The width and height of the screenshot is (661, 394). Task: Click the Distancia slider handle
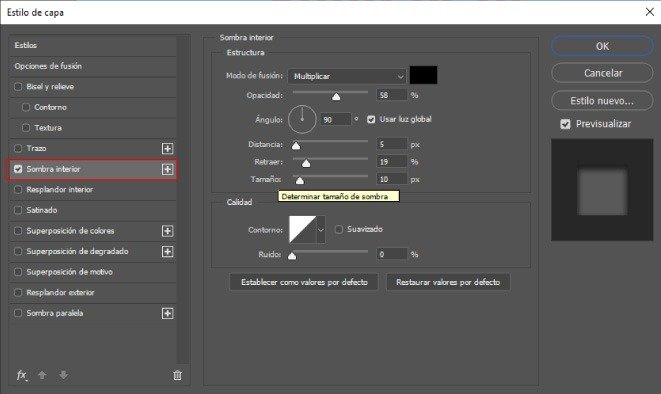(296, 146)
